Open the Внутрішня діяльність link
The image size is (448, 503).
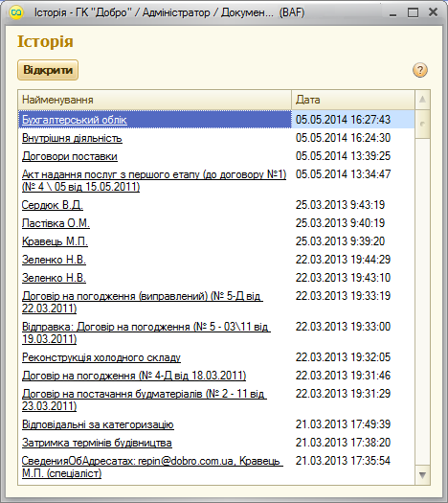coord(72,138)
